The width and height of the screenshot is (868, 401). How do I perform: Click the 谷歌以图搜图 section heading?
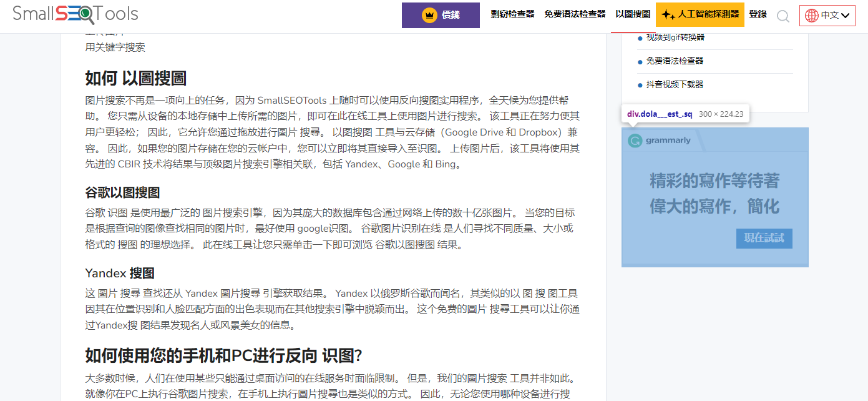(122, 192)
